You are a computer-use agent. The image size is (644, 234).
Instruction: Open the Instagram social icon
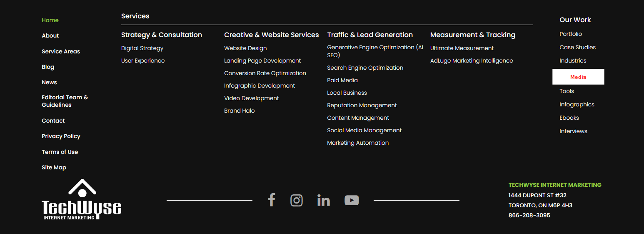click(297, 200)
